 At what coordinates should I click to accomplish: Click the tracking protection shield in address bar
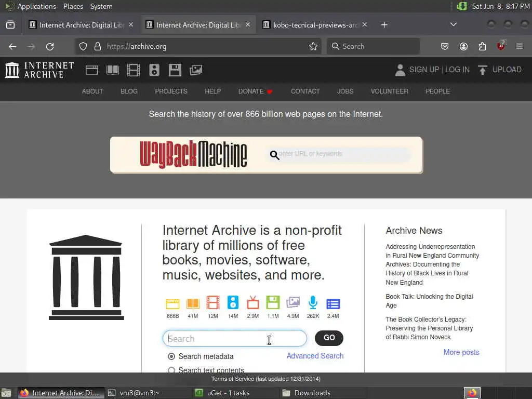83,46
